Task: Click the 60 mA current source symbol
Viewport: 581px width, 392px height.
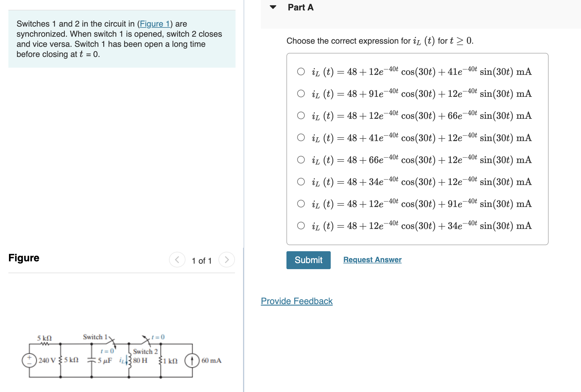Action: (192, 360)
